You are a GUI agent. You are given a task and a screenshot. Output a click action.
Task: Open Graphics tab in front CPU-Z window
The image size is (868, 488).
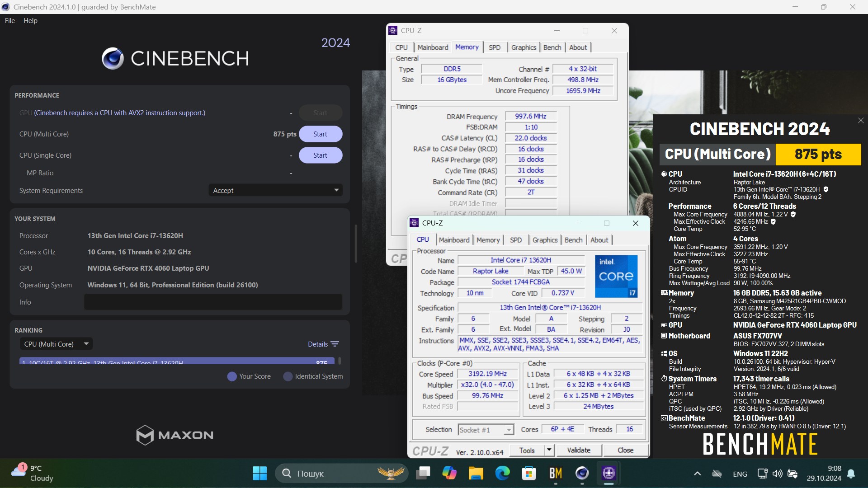(x=545, y=240)
